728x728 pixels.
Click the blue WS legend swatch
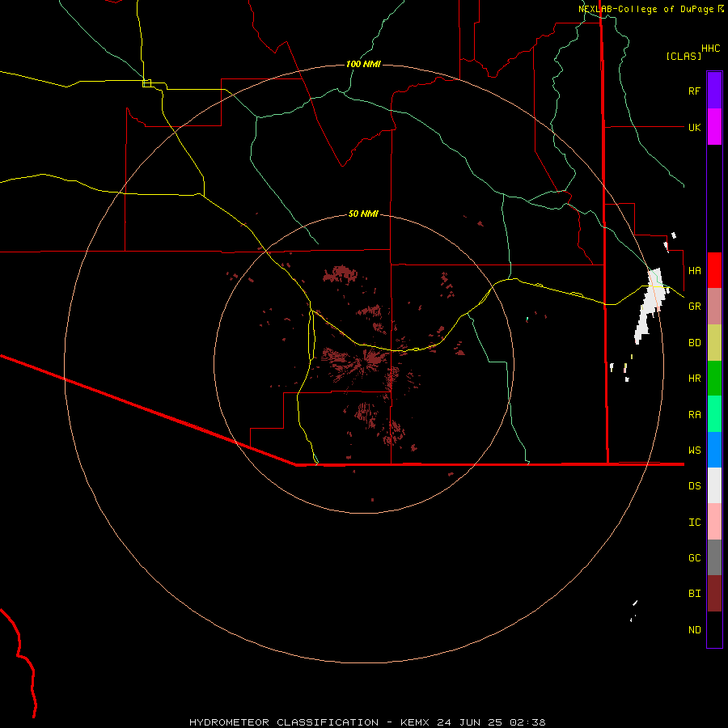[x=714, y=450]
